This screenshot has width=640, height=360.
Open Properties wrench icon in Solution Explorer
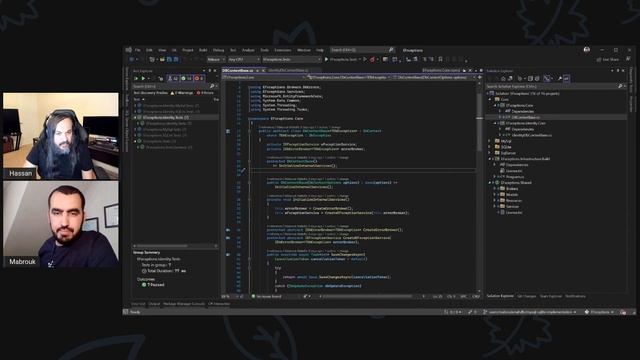tap(560, 78)
